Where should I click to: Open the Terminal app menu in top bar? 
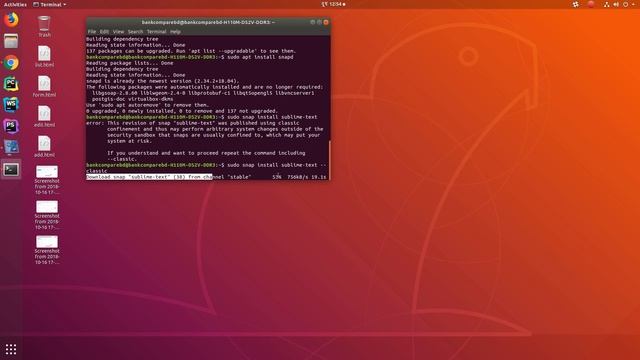point(49,4)
